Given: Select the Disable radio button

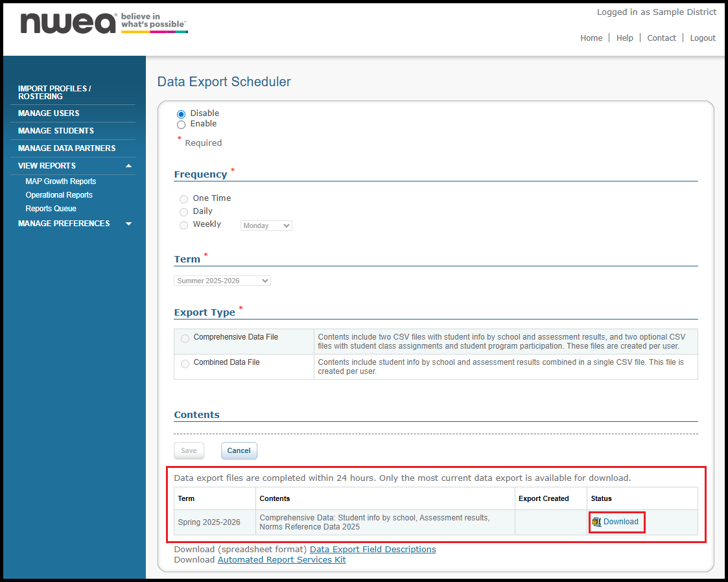Looking at the screenshot, I should pos(182,114).
